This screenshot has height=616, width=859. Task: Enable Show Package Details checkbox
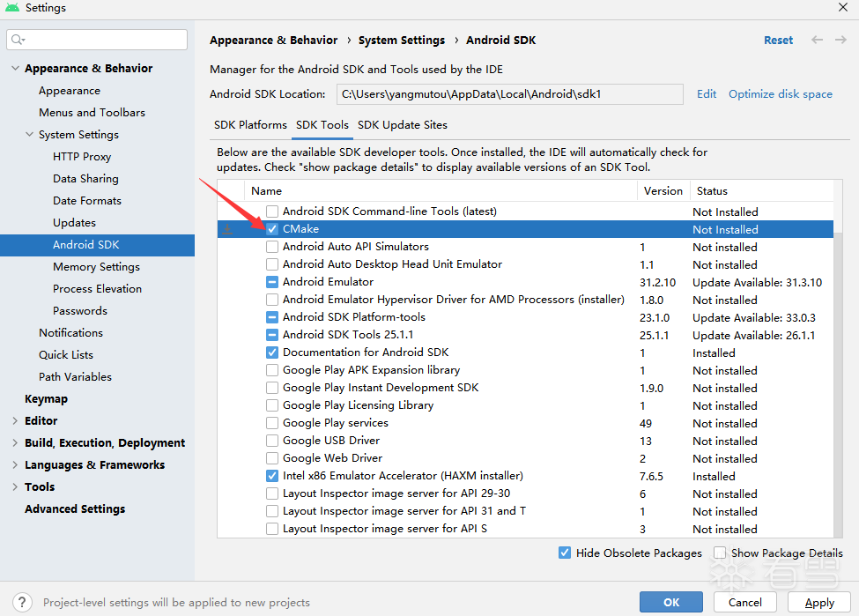[720, 553]
